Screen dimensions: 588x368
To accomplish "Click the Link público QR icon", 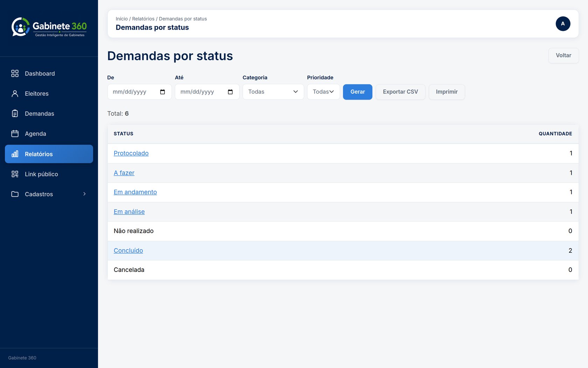I will [x=15, y=174].
